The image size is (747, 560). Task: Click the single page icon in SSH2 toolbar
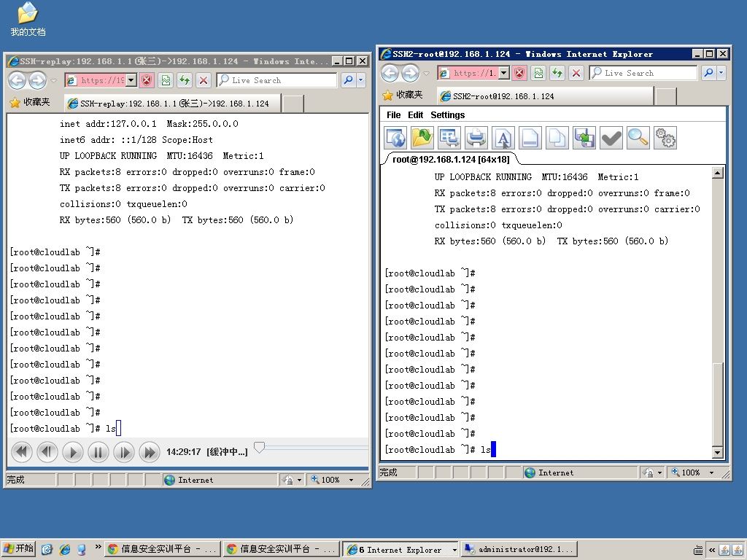(530, 138)
